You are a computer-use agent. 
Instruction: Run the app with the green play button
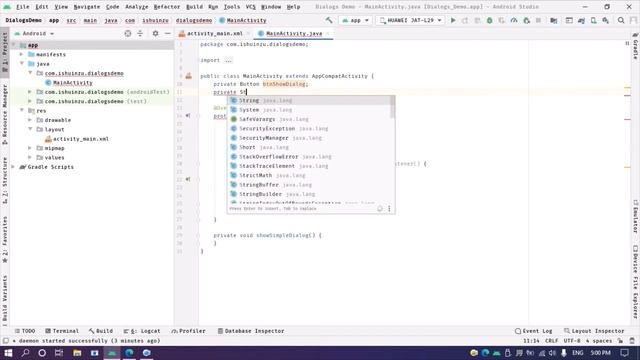[x=453, y=20]
